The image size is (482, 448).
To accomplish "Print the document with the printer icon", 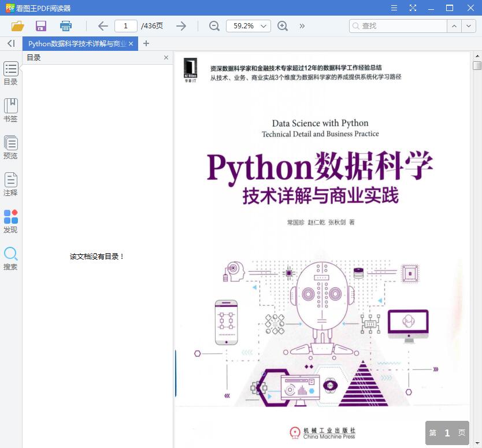I will [x=66, y=26].
